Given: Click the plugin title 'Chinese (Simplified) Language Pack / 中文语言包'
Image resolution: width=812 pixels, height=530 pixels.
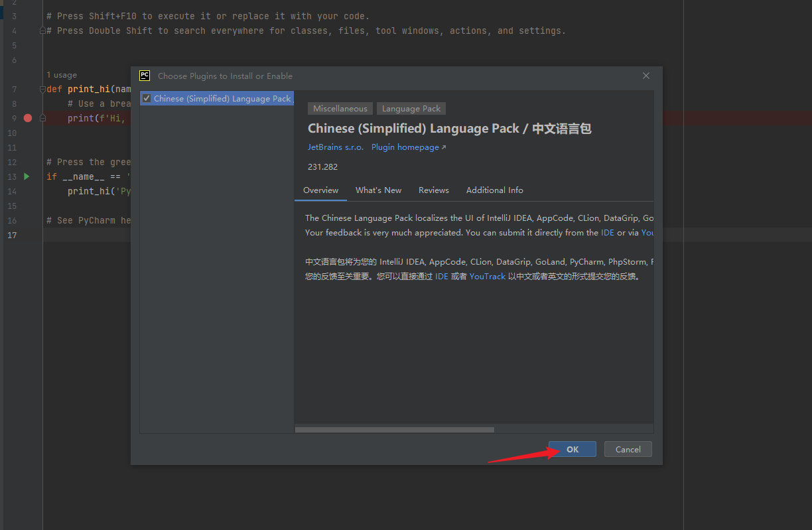Looking at the screenshot, I should (449, 129).
